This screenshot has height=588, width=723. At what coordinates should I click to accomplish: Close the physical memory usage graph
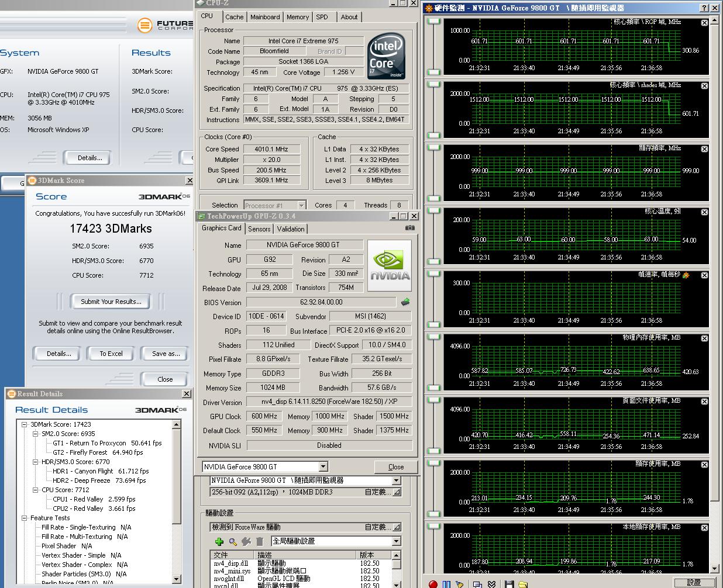[x=704, y=338]
